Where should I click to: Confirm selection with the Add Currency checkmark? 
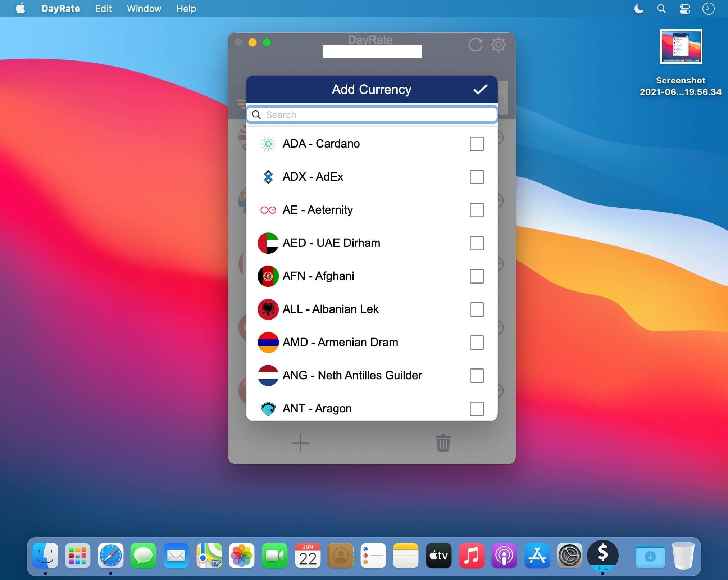coord(480,89)
